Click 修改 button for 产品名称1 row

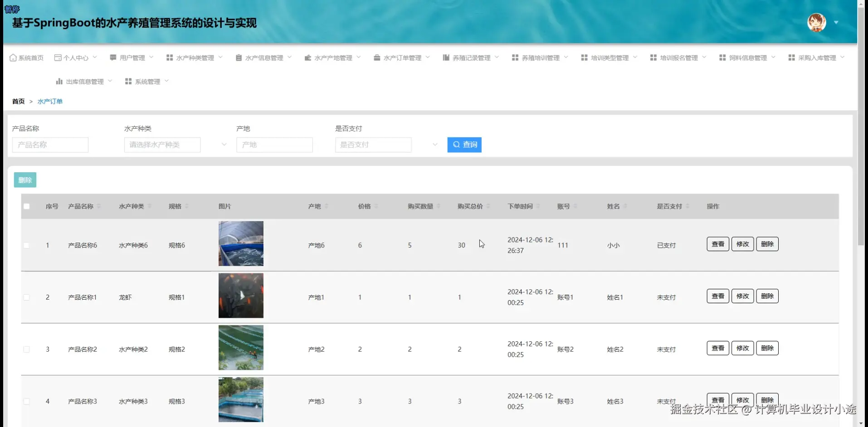(742, 296)
